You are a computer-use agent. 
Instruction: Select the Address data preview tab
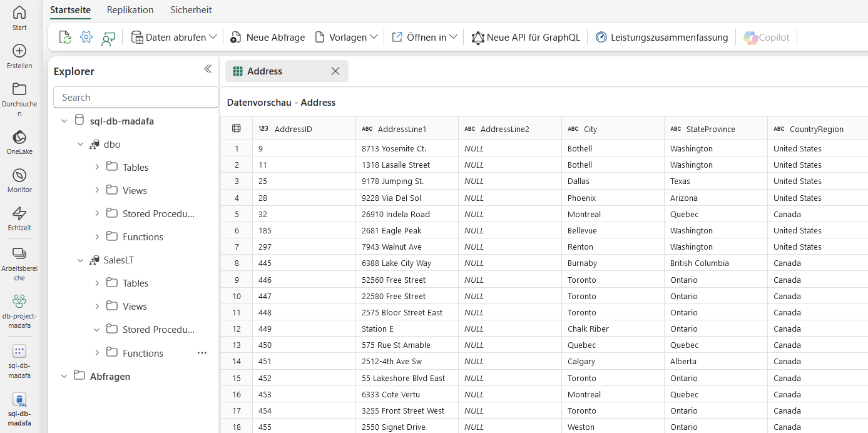pyautogui.click(x=287, y=71)
